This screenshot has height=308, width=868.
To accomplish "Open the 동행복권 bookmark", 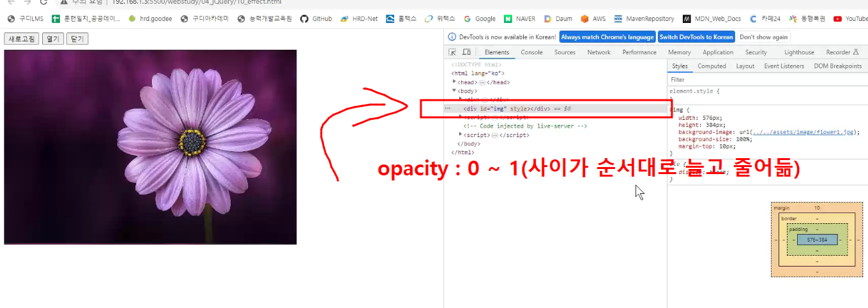I will 807,18.
